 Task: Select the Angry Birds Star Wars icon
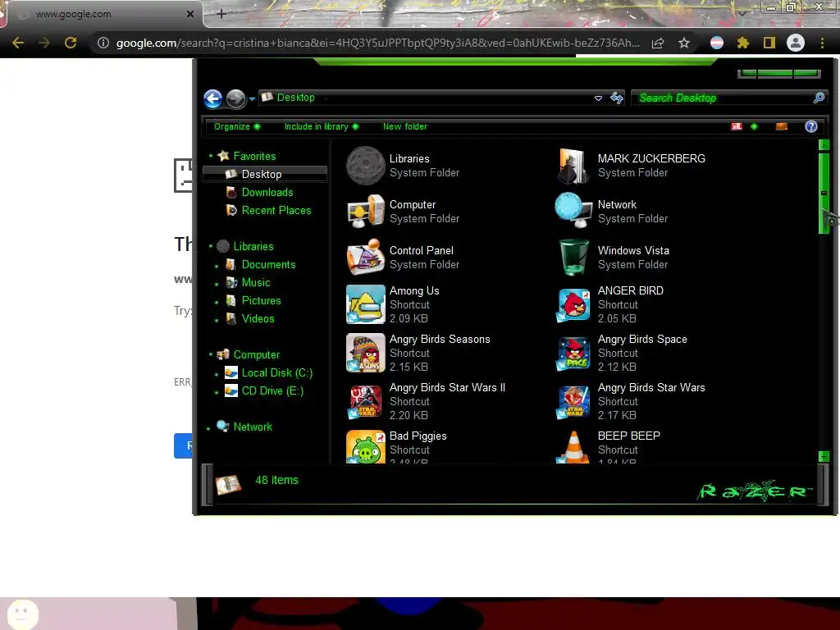[x=573, y=401]
